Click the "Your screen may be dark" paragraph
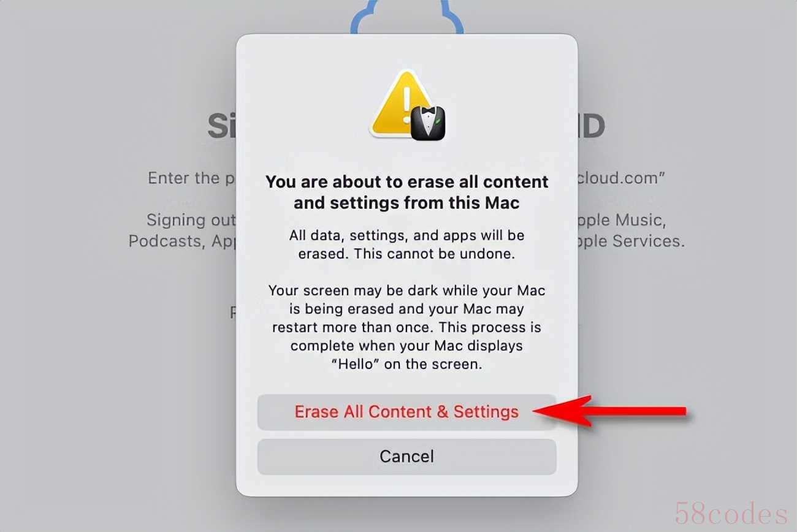 click(406, 327)
